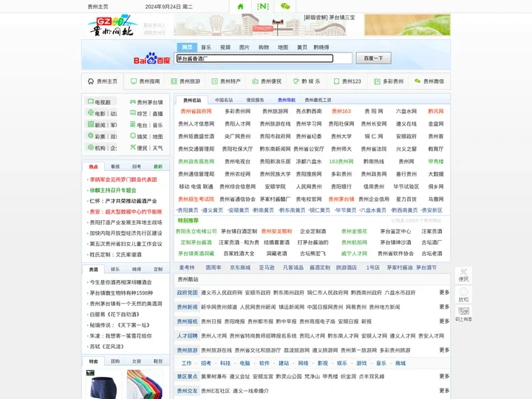Click the cup icon beside 黔娱乐

[x=296, y=81]
